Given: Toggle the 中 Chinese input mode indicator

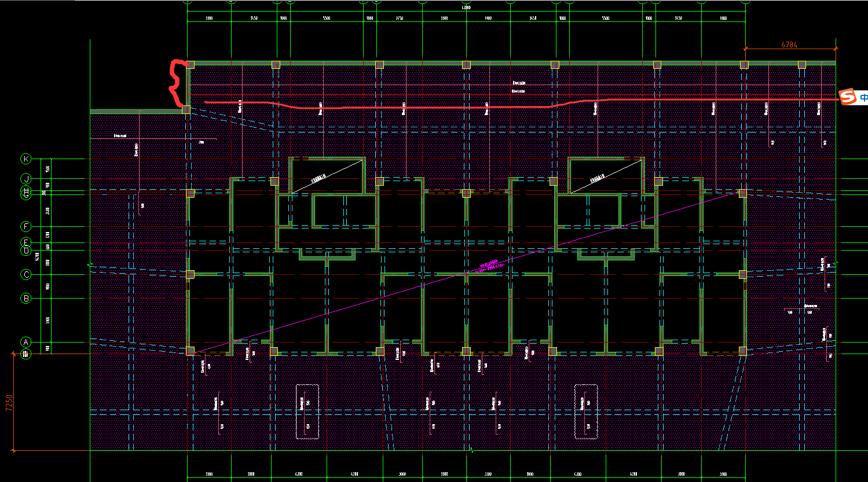Looking at the screenshot, I should (864, 97).
